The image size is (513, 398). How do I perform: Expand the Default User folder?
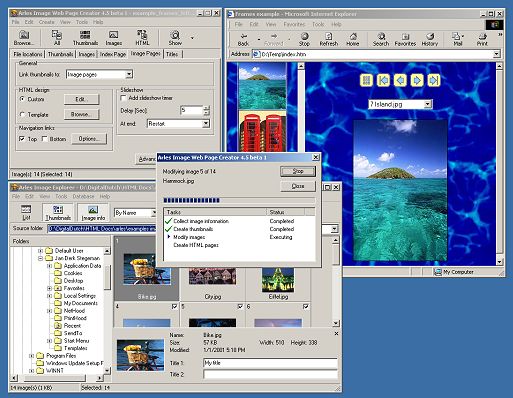tap(40, 251)
